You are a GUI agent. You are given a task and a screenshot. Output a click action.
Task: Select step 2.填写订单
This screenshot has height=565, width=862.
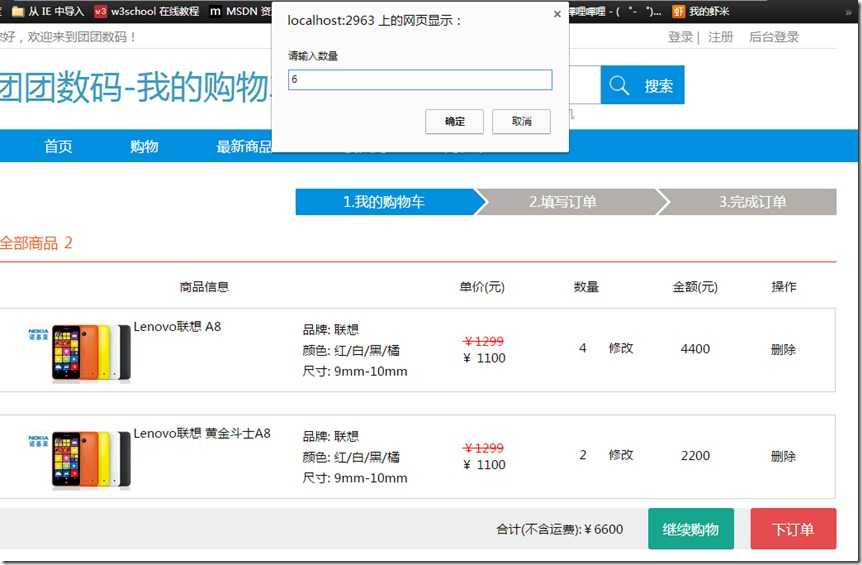(x=567, y=202)
